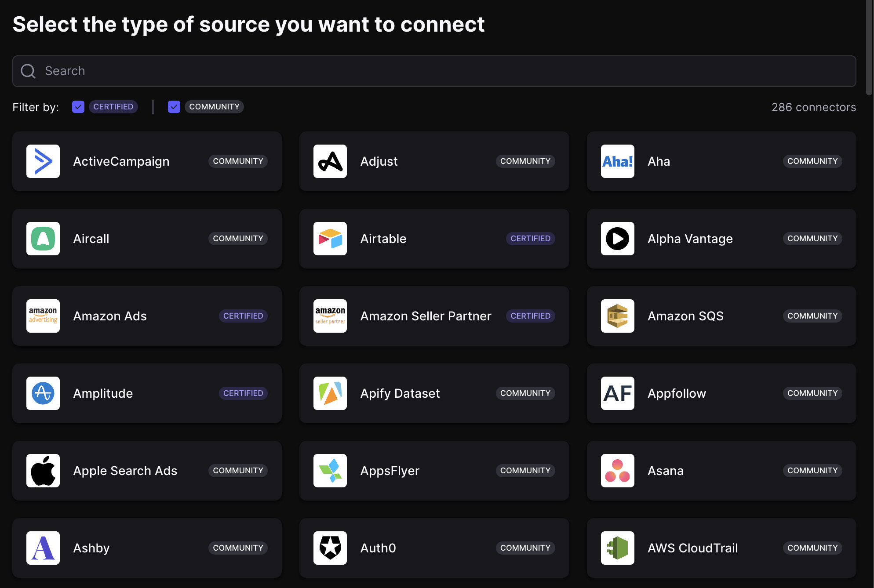Click the COMMUNITY badge on Alpha Vantage card
Image resolution: width=874 pixels, height=588 pixels.
coord(812,239)
